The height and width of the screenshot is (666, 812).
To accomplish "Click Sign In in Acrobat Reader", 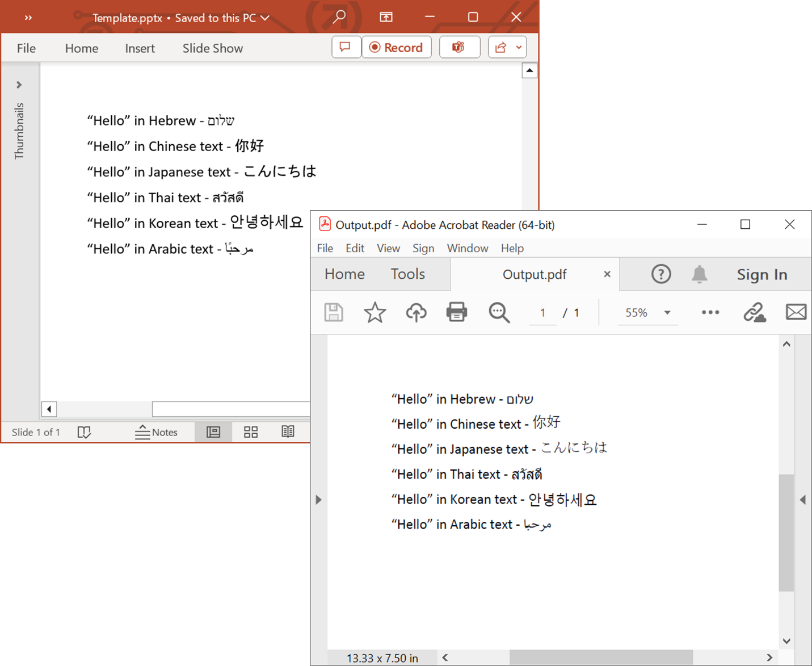I will [762, 275].
